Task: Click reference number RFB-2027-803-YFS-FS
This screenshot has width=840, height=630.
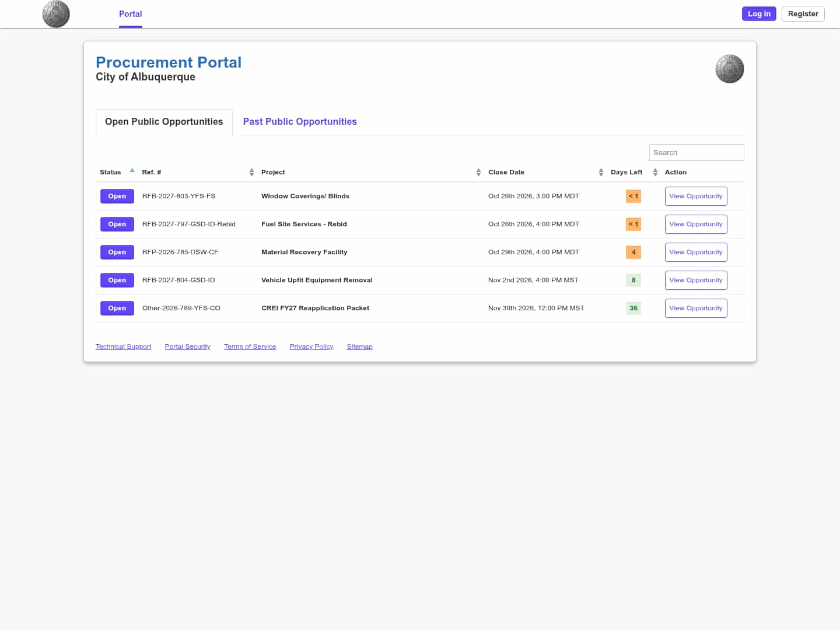Action: (x=178, y=197)
